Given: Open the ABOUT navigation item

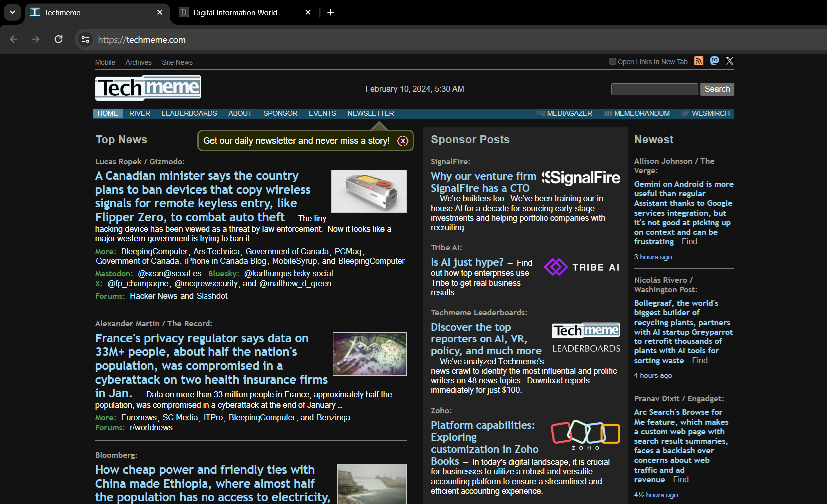Looking at the screenshot, I should coord(240,114).
